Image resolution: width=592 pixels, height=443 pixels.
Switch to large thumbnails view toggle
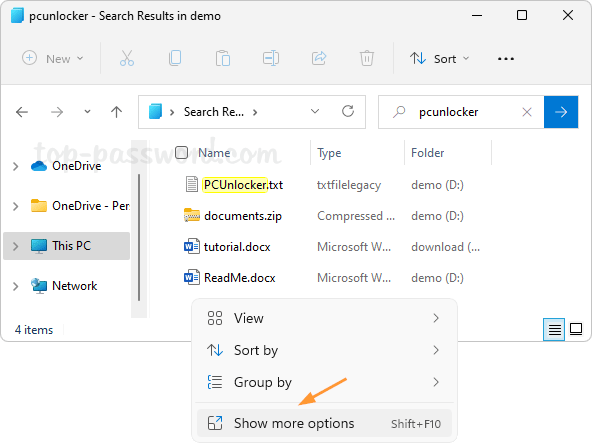point(576,329)
